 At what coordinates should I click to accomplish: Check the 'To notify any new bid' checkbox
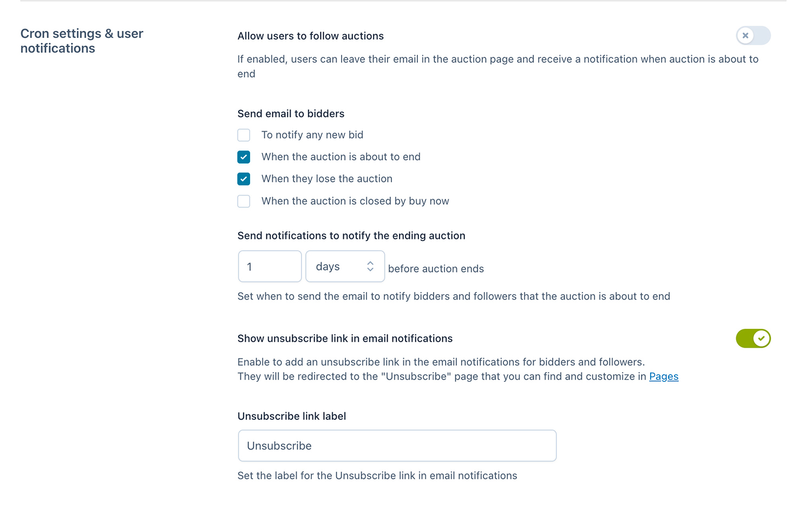point(244,135)
